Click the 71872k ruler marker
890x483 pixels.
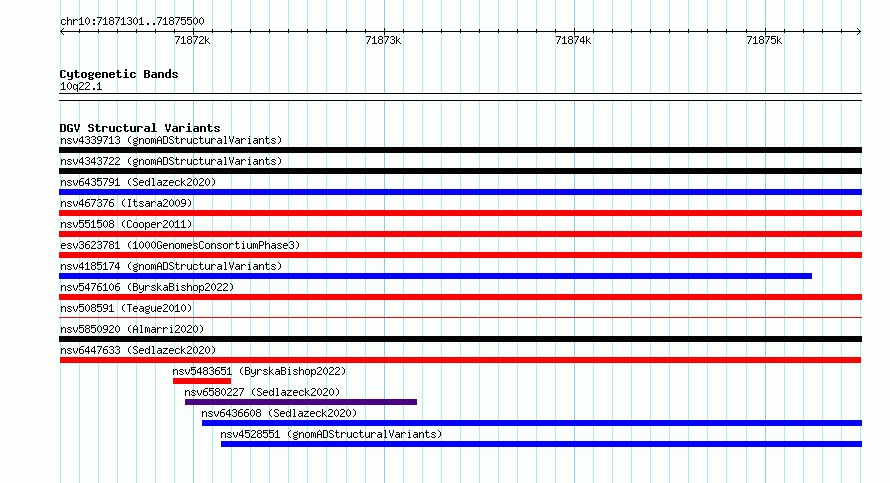pyautogui.click(x=192, y=40)
